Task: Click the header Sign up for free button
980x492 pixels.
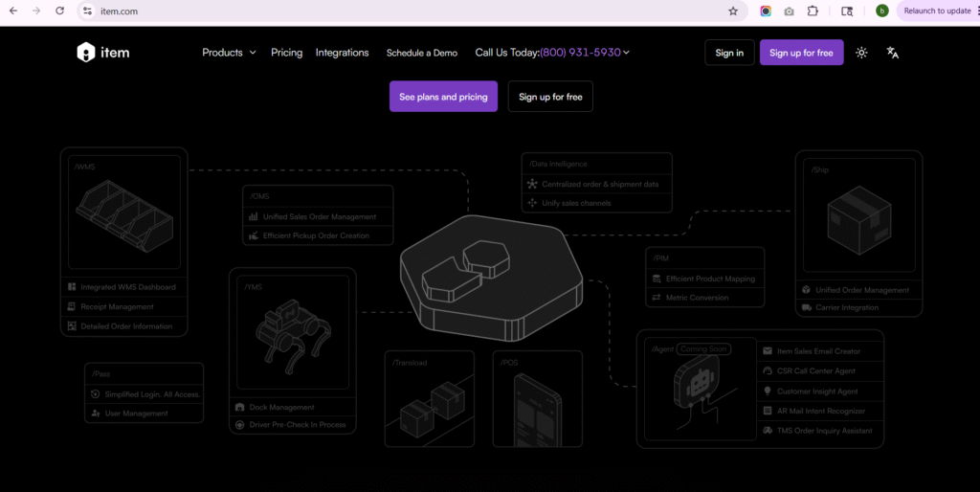Action: [x=801, y=53]
